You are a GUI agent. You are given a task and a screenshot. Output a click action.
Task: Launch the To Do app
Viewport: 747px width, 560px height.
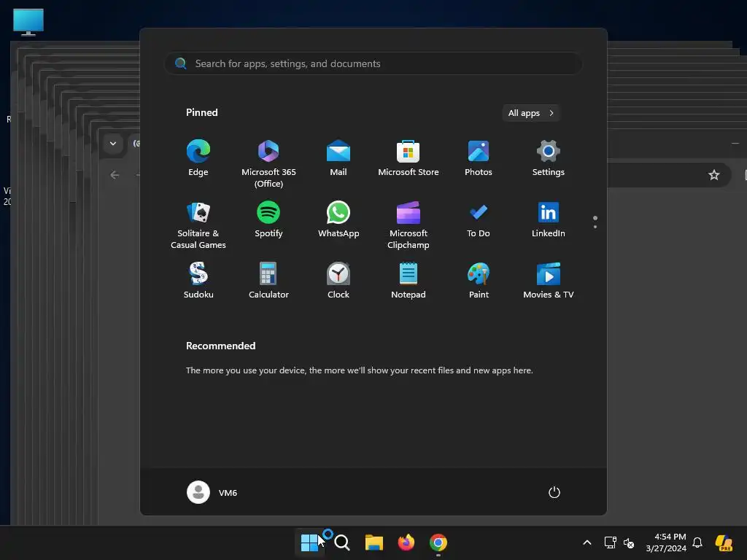(479, 219)
